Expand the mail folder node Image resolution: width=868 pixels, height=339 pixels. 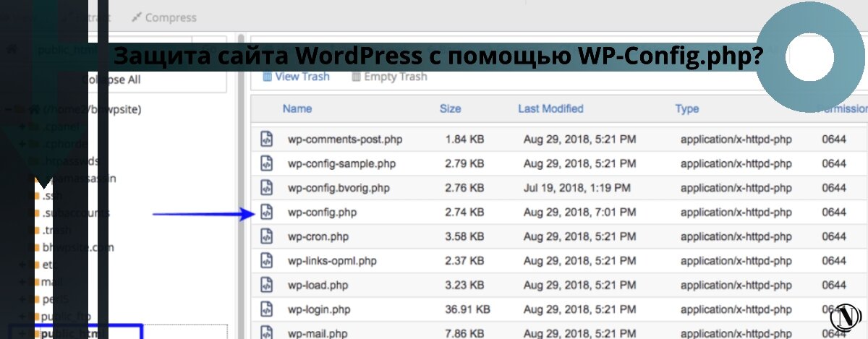tap(23, 282)
